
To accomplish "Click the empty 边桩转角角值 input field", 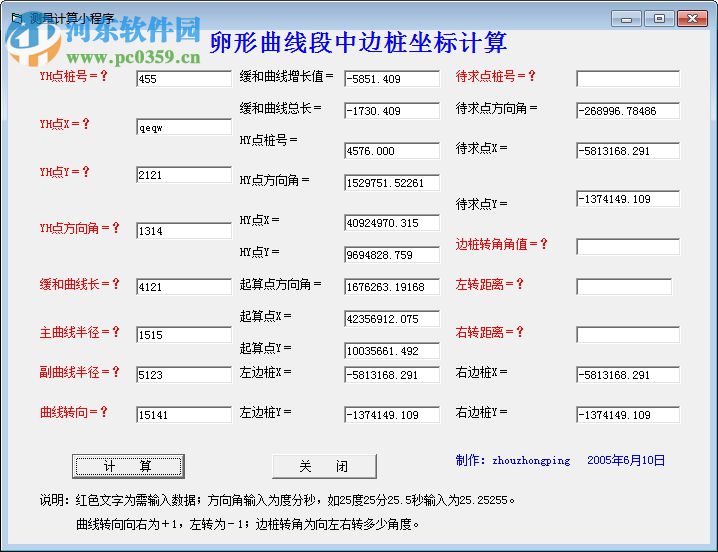I will 628,247.
